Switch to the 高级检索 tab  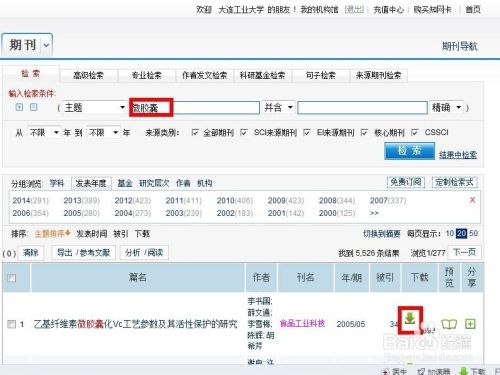(88, 76)
